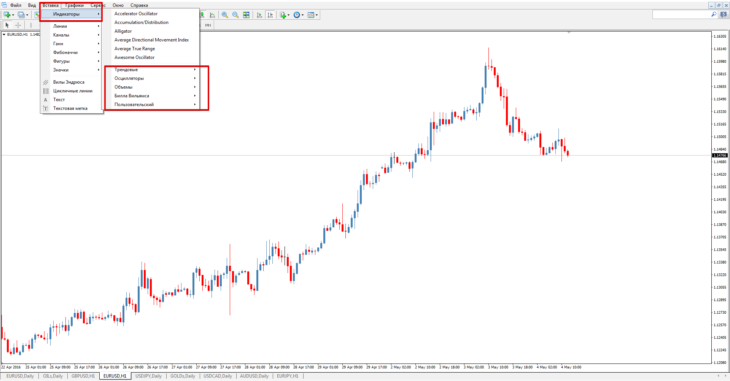Click the Zoom In magnifier icon

tap(225, 15)
